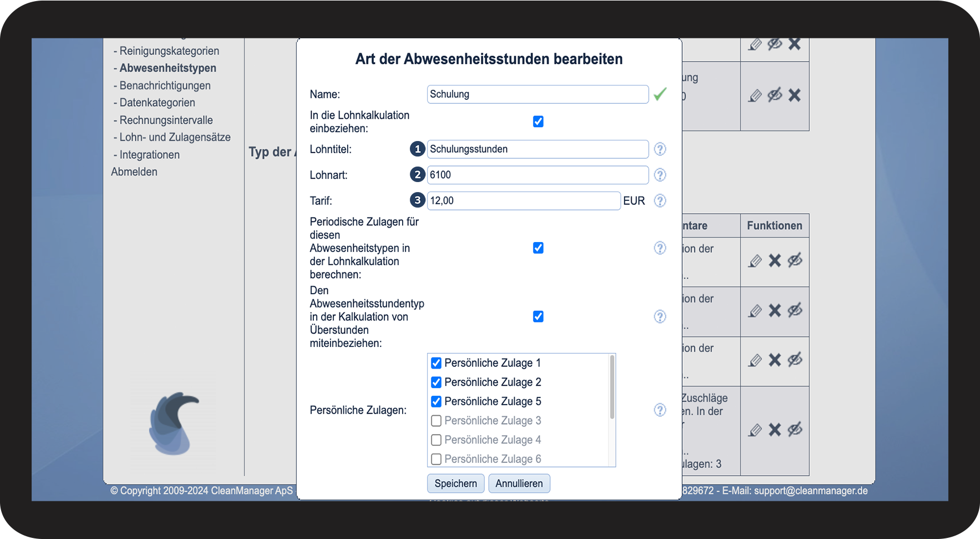Toggle the Überstunden Kalkulation checkbox
980x539 pixels.
[x=538, y=316]
